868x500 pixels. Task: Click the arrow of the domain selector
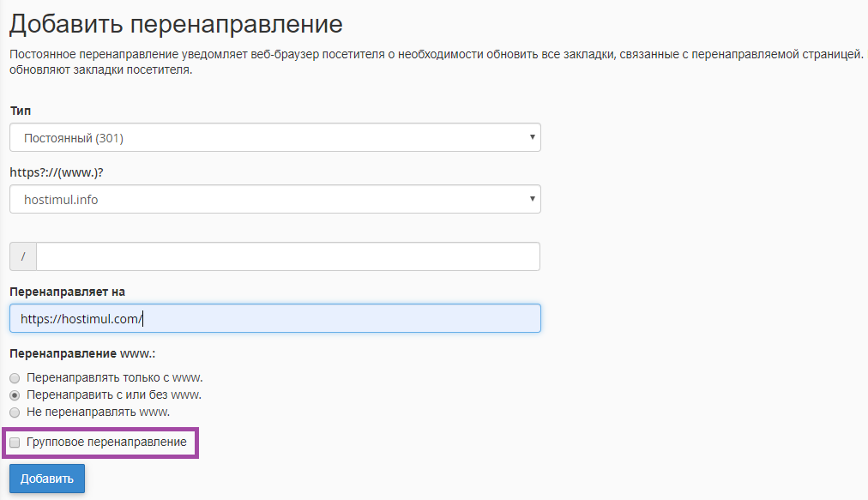(x=532, y=199)
